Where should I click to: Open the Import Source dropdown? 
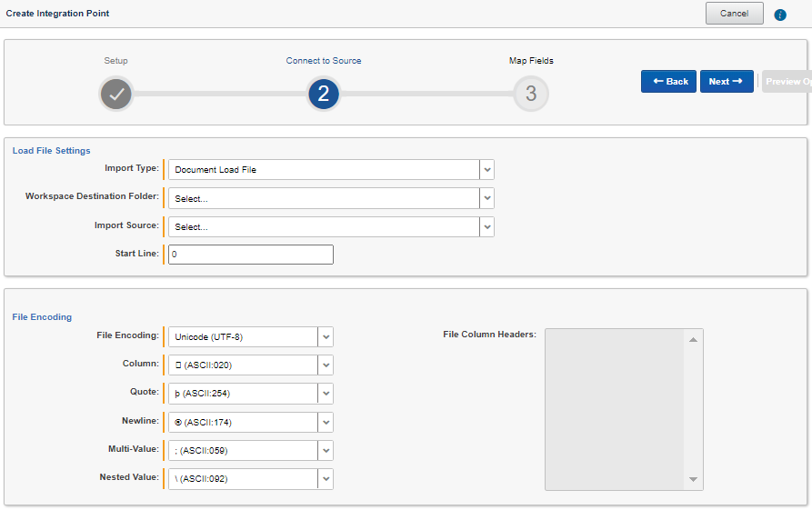point(331,226)
